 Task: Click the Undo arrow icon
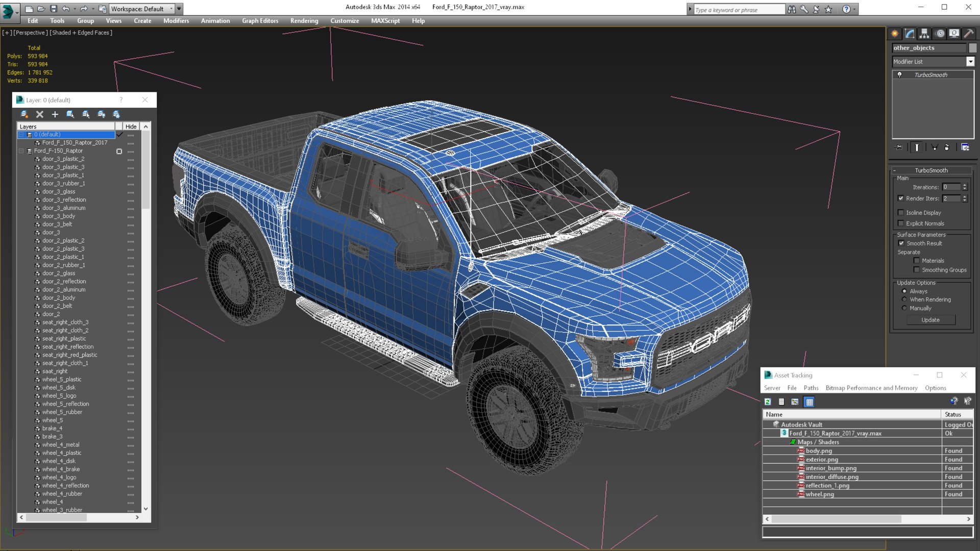coord(65,9)
